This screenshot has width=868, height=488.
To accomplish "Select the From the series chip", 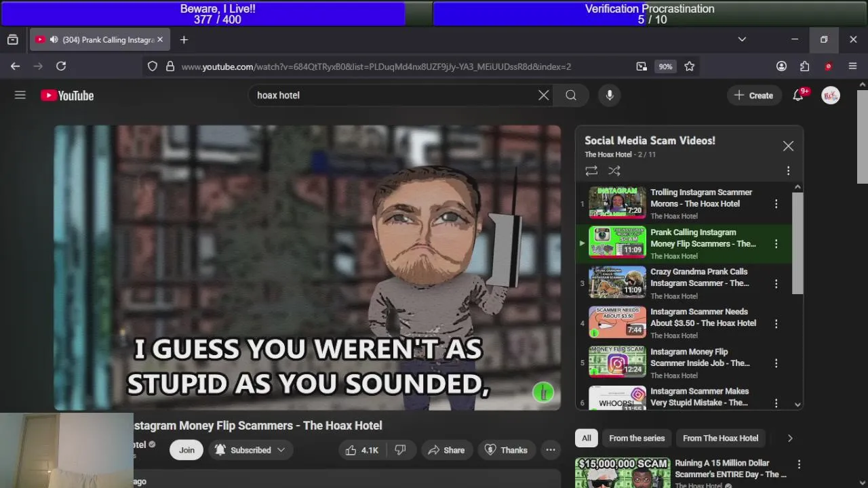I will pos(637,439).
